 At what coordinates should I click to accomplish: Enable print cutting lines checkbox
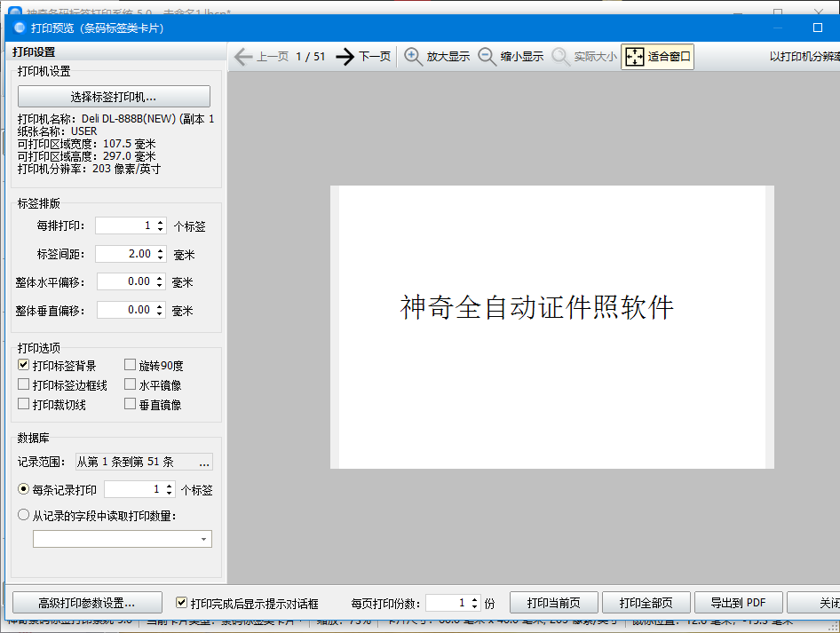coord(23,404)
